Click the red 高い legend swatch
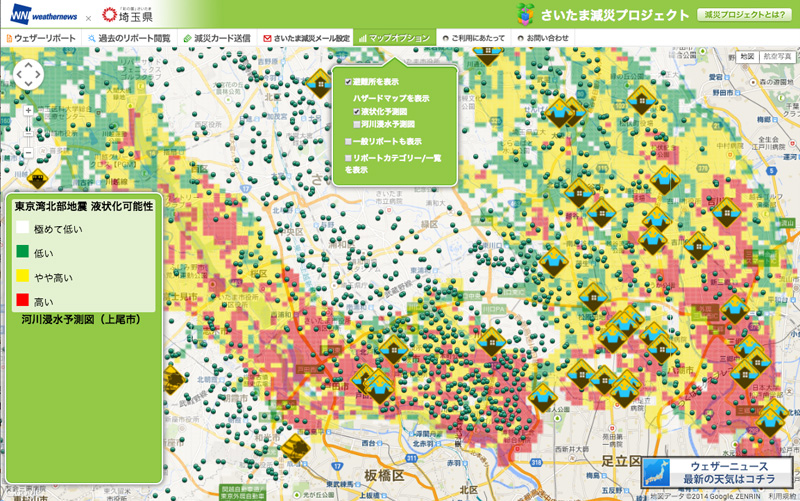The width and height of the screenshot is (800, 501). tap(22, 300)
